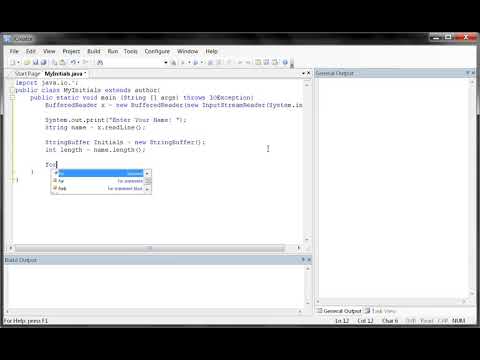The width and height of the screenshot is (480, 360).
Task: Open the Project menu
Action: click(71, 51)
